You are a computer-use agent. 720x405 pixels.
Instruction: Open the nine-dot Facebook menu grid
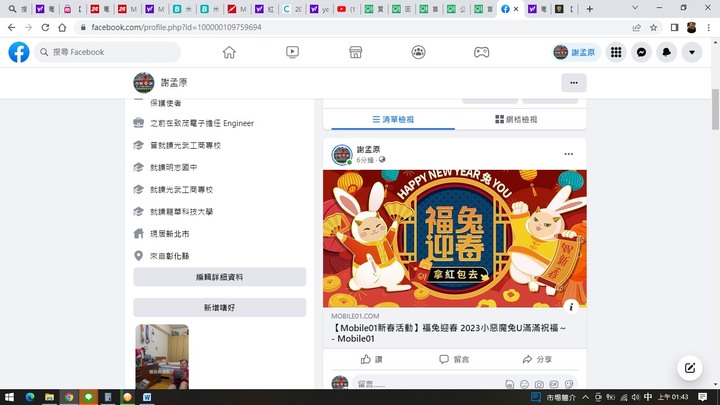coord(616,52)
